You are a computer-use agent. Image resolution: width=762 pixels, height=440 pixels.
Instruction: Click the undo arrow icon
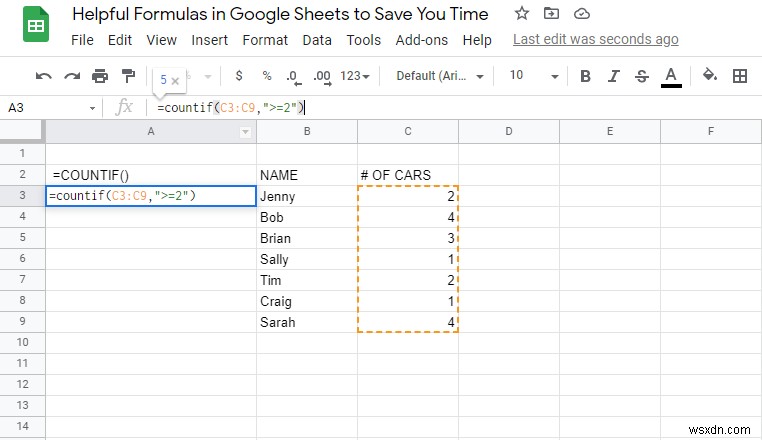pyautogui.click(x=44, y=76)
